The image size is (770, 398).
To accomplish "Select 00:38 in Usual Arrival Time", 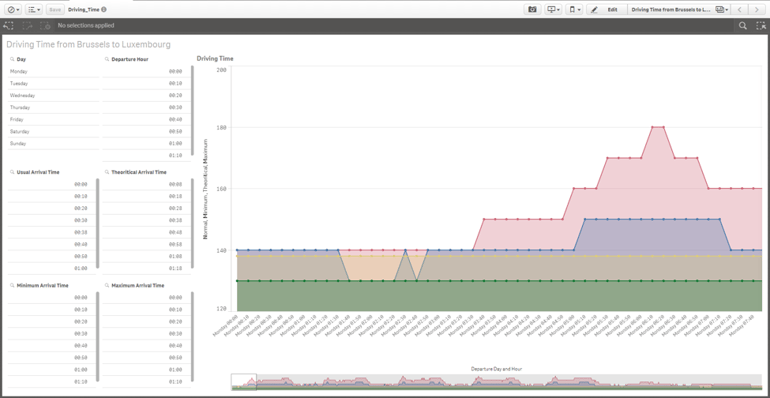I will [x=52, y=232].
